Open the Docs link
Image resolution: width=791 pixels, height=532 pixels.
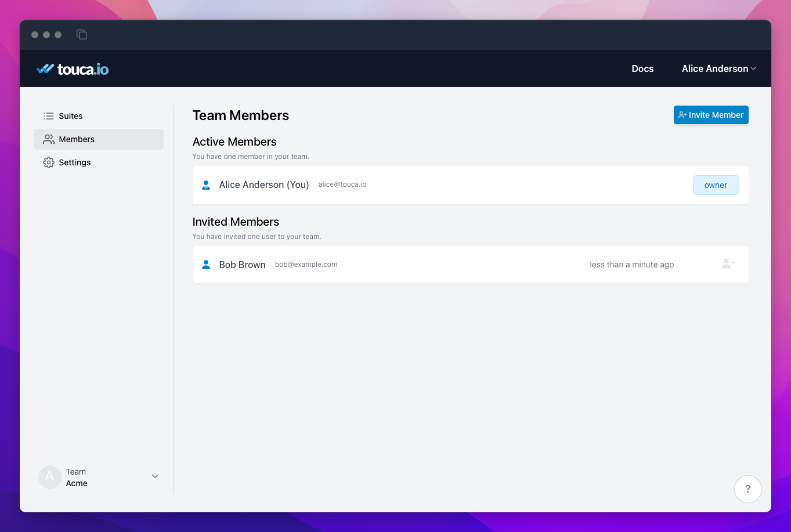point(642,68)
